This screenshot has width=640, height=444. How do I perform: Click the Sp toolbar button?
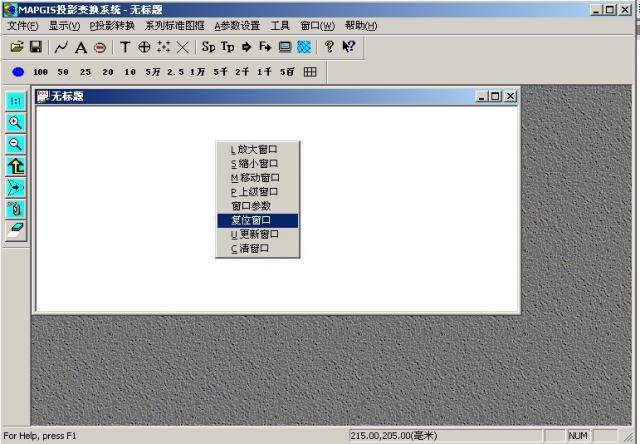click(208, 47)
